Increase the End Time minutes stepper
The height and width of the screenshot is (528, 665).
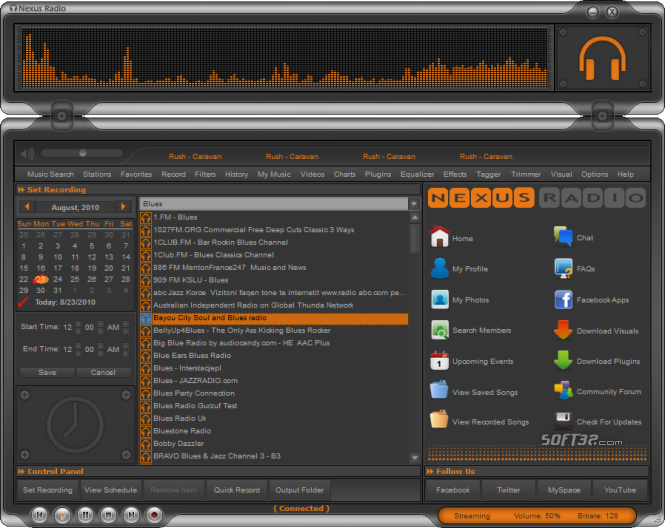(101, 346)
